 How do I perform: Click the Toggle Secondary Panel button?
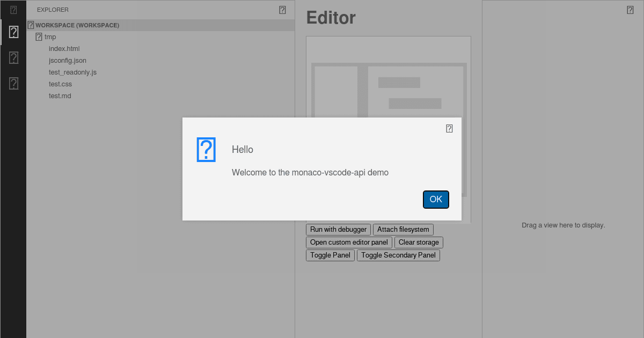(x=398, y=255)
